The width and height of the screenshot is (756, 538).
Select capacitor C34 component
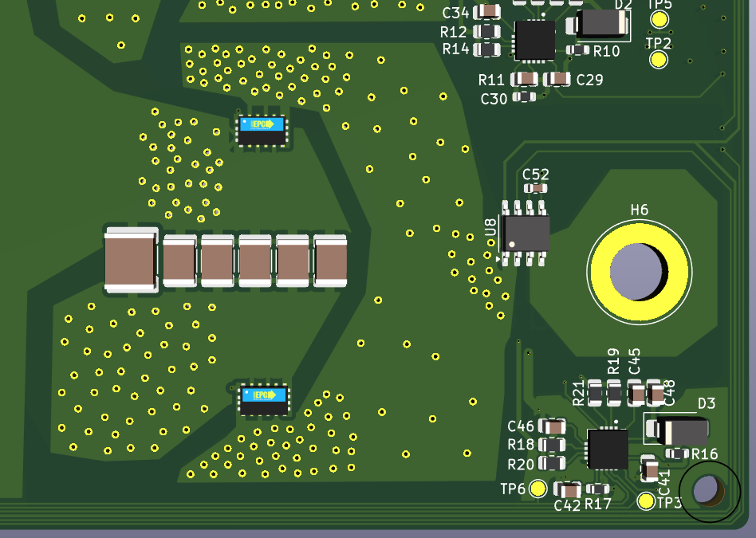click(486, 13)
